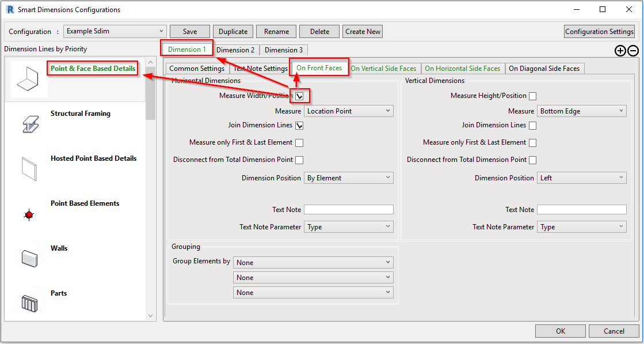Open vertical Dimension Position dropdown set to Left
The height and width of the screenshot is (344, 644).
pos(582,178)
